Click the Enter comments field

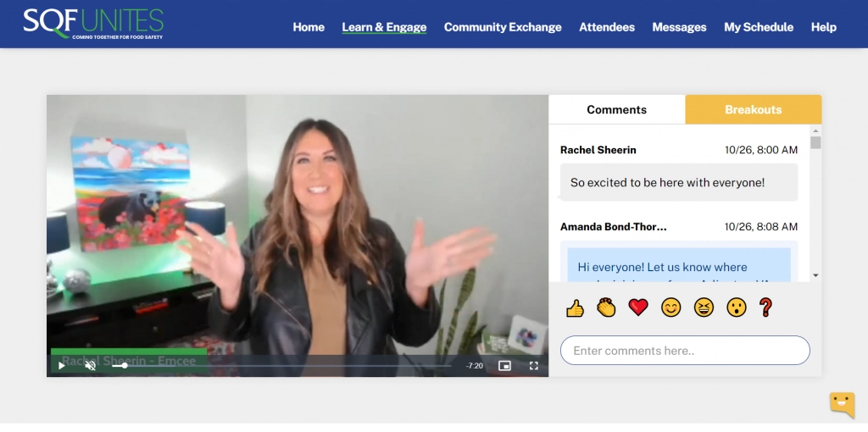(x=685, y=351)
